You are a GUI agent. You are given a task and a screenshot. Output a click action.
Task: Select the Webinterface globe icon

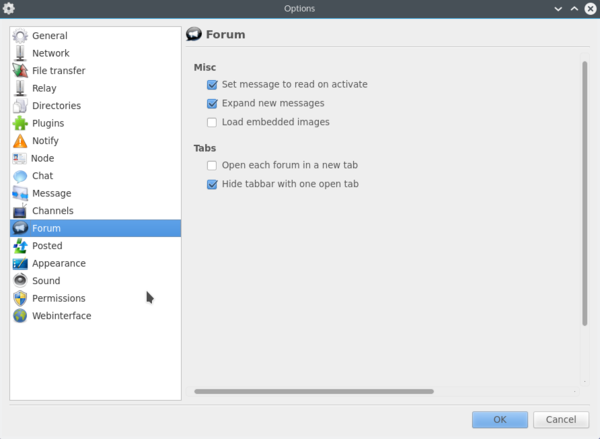click(20, 316)
